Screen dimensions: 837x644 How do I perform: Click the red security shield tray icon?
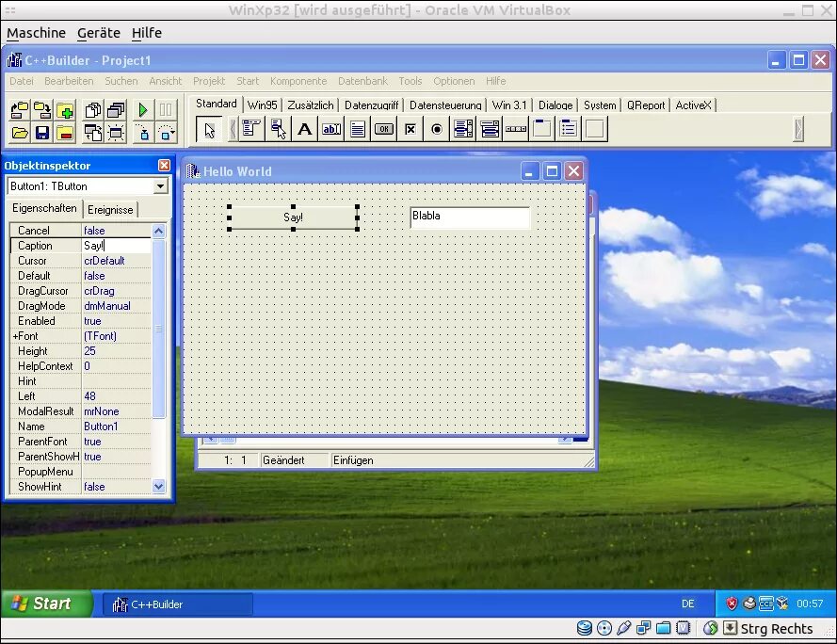pyautogui.click(x=732, y=604)
